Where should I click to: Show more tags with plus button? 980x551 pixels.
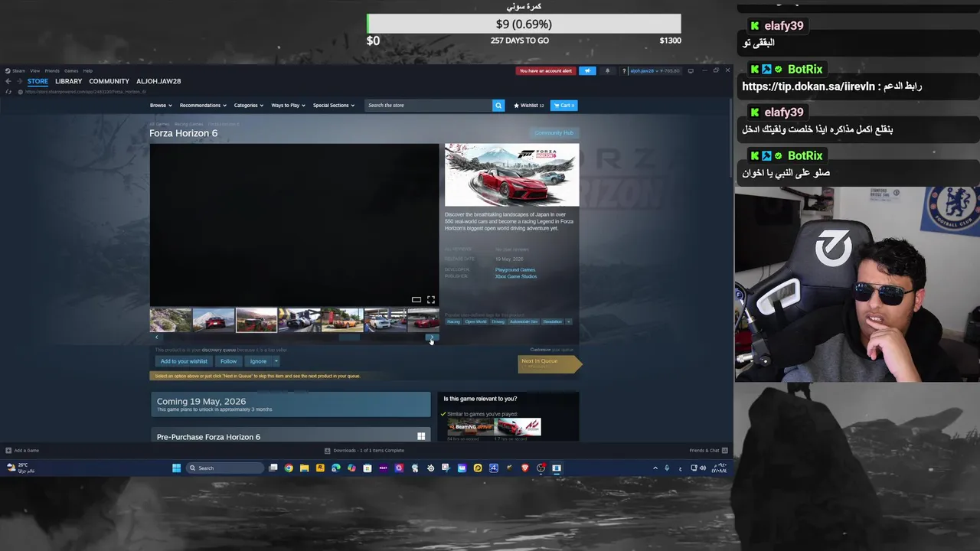click(x=568, y=321)
